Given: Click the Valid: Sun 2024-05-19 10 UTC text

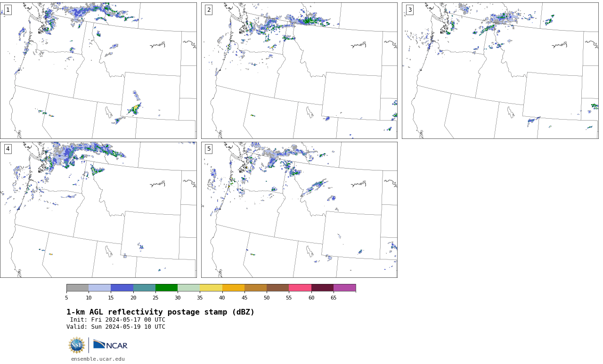Looking at the screenshot, I should click(x=116, y=327).
